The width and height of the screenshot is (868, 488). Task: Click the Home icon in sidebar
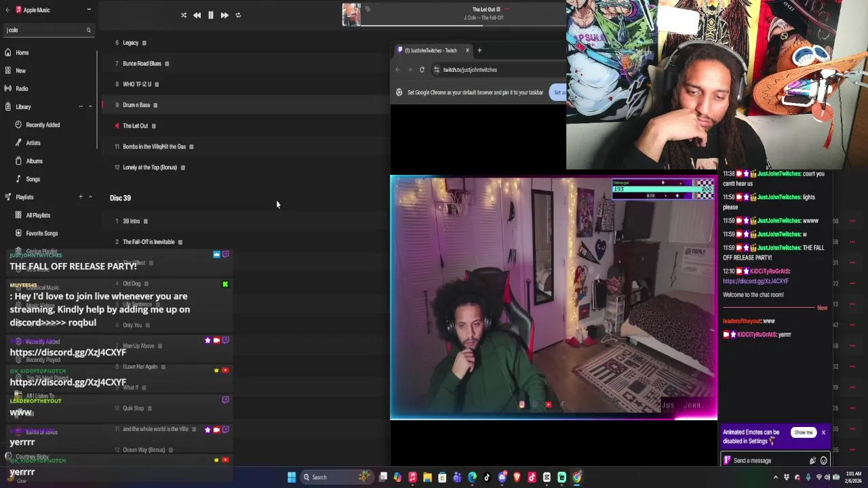coord(7,52)
